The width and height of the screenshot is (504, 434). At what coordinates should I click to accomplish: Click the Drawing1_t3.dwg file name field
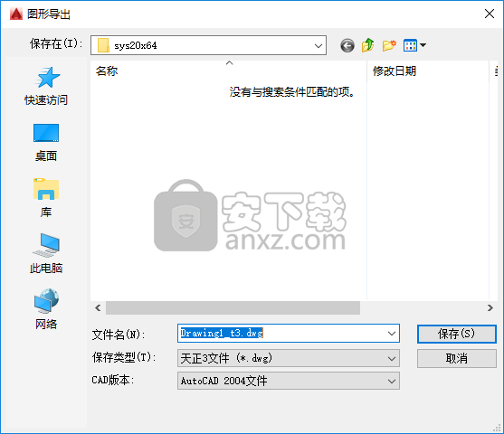coord(289,334)
